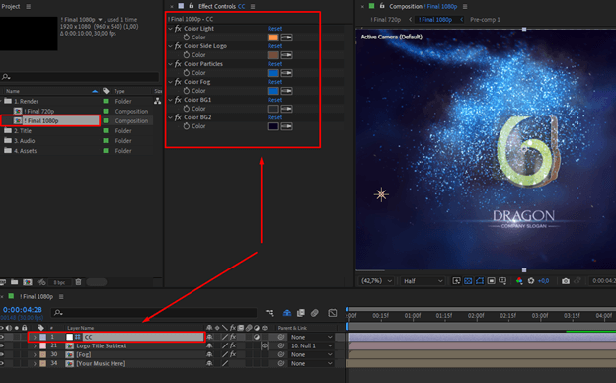This screenshot has height=383, width=616.
Task: Pick Color Light with its eyedropper
Action: [286, 37]
